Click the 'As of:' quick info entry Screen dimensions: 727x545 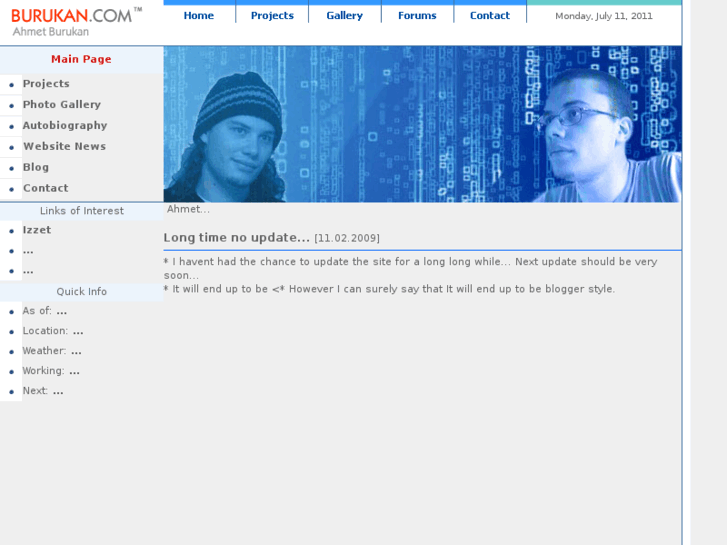[45, 311]
